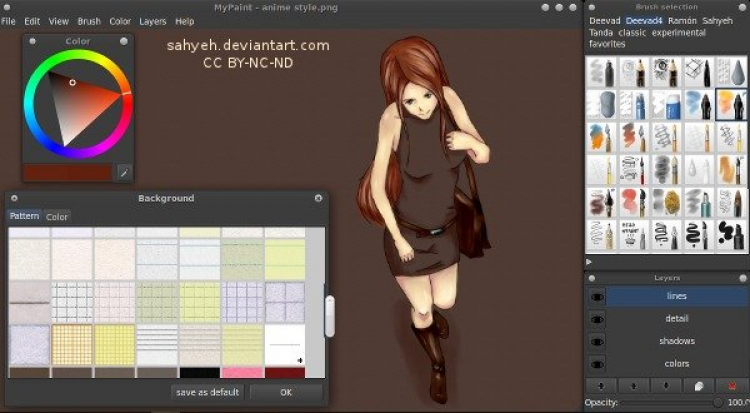Pick the thick black wave brush
Screen dimensions: 750x413
699,235
